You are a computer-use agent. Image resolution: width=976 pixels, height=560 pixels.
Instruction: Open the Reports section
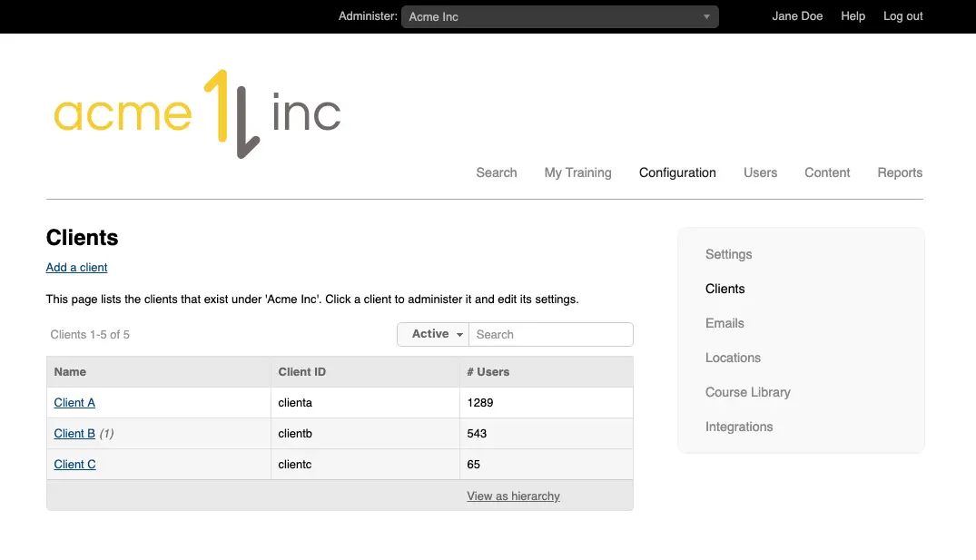(x=900, y=172)
